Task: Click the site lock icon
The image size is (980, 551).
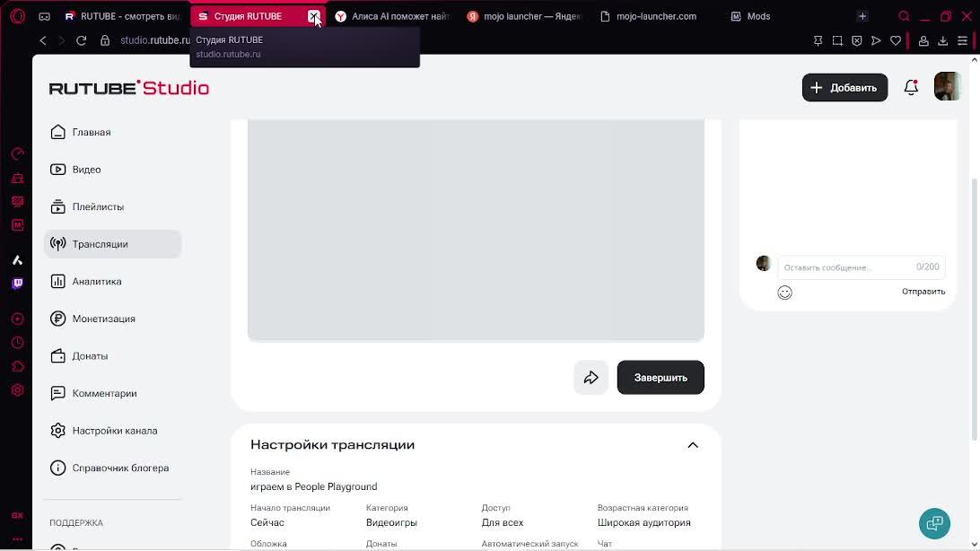Action: 105,40
